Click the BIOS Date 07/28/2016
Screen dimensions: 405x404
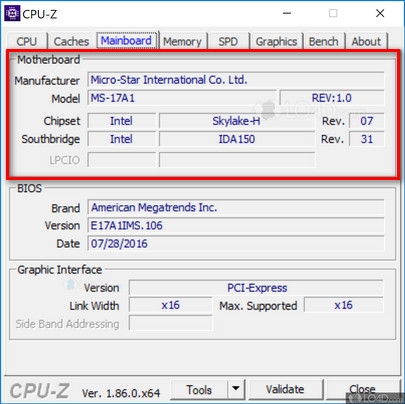(x=236, y=244)
